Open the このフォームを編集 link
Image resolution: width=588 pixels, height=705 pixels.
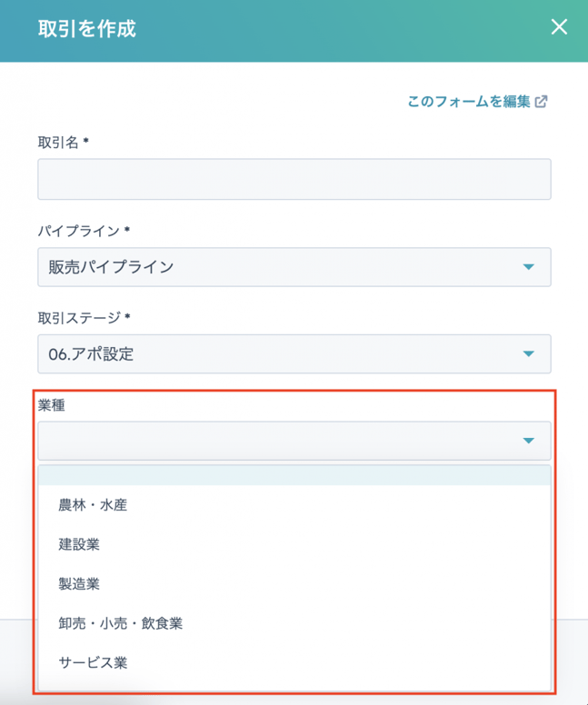[468, 102]
